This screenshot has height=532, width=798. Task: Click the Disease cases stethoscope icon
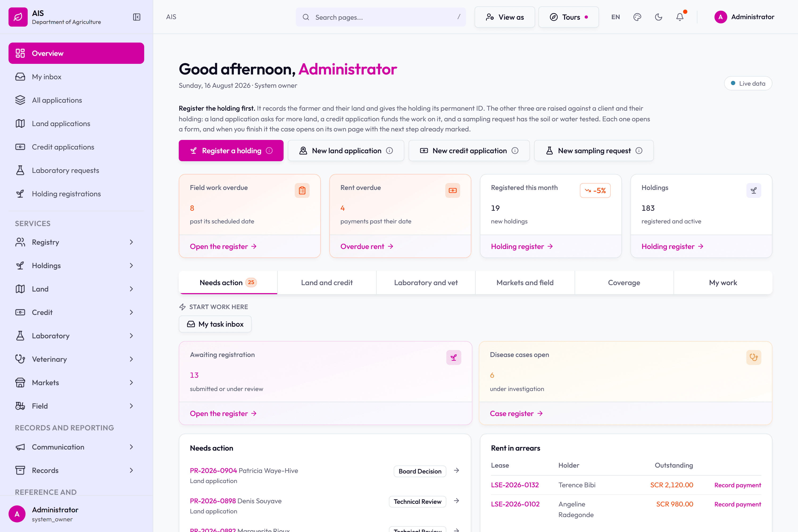click(x=754, y=357)
